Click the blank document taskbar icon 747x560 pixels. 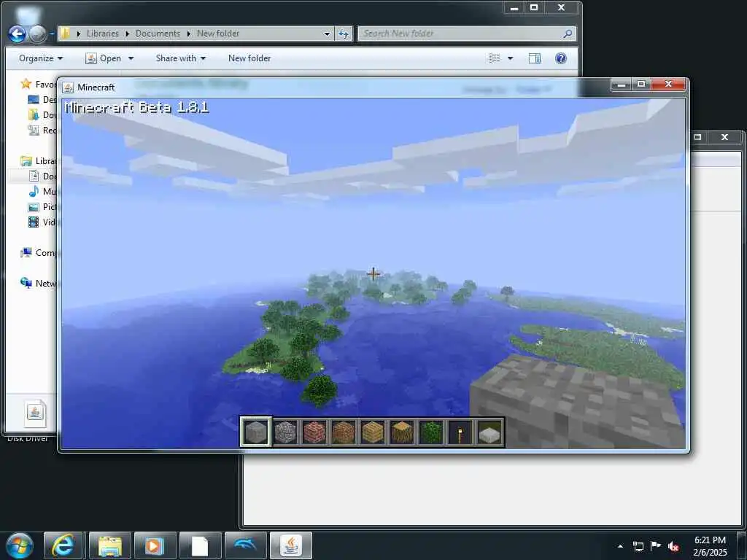(x=200, y=545)
